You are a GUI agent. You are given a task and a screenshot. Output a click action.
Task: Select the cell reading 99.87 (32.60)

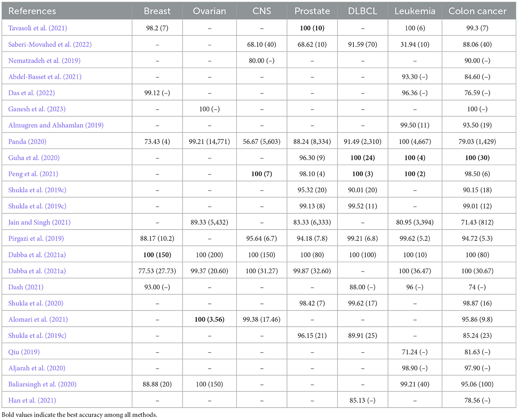coord(312,271)
